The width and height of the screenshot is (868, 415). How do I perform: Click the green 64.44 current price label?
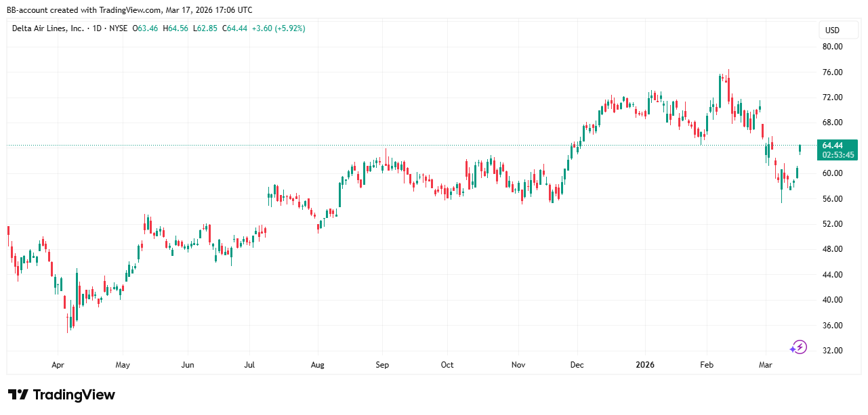point(831,146)
